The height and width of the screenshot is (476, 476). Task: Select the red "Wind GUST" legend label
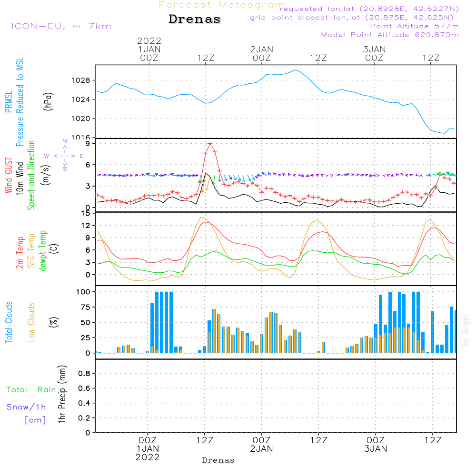click(9, 177)
